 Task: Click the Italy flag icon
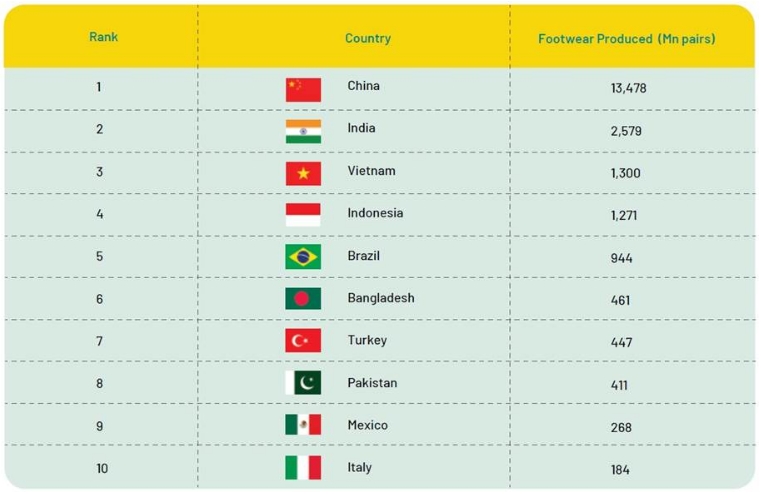coord(303,468)
